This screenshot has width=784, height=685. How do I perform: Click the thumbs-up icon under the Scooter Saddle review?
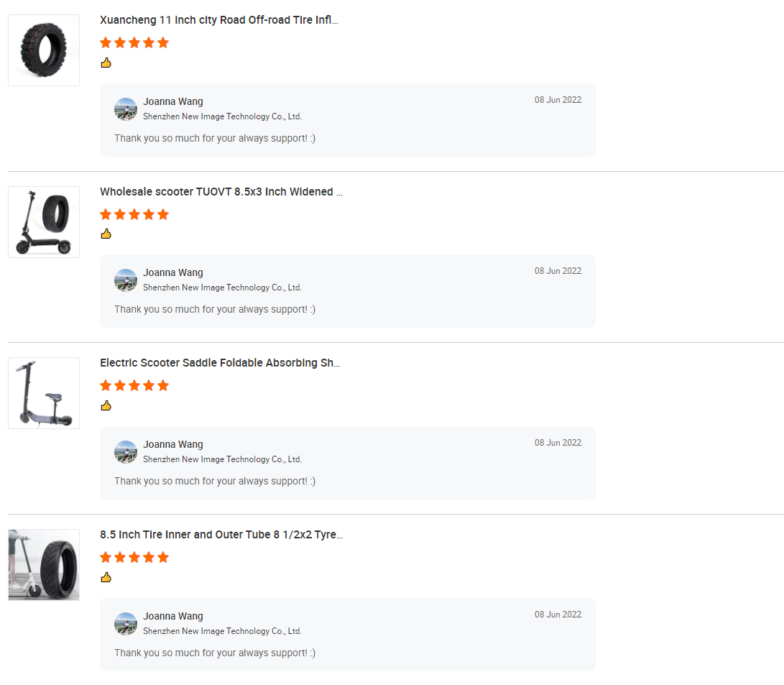tap(106, 405)
